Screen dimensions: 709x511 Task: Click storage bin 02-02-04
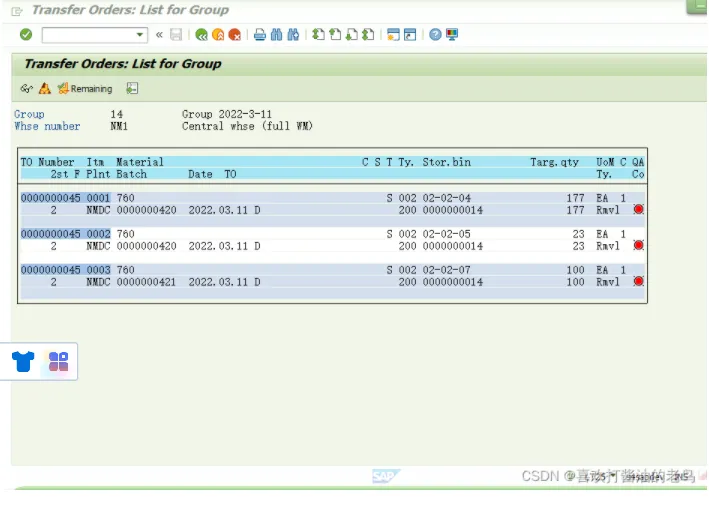pos(446,198)
